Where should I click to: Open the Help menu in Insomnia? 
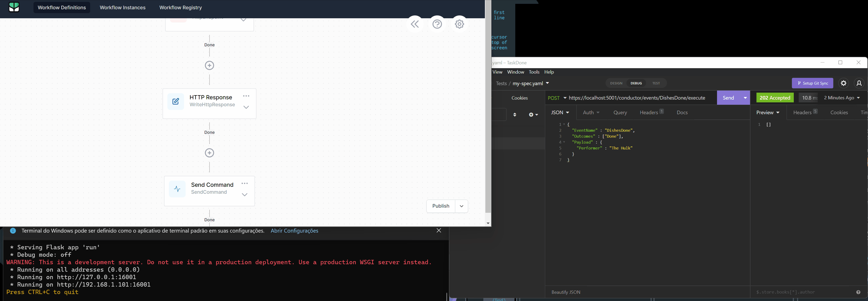pyautogui.click(x=549, y=72)
